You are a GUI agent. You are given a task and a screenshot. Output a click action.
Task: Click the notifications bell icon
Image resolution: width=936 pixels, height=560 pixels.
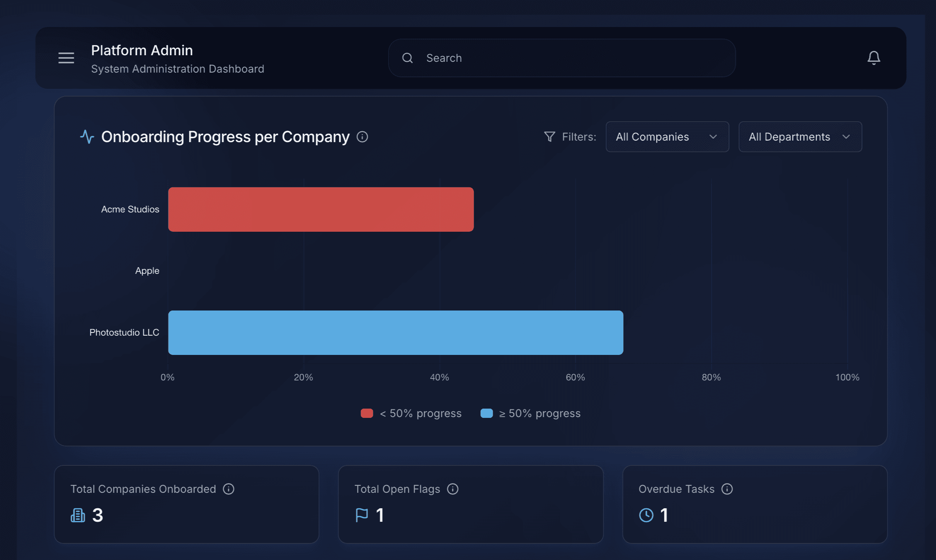point(873,58)
